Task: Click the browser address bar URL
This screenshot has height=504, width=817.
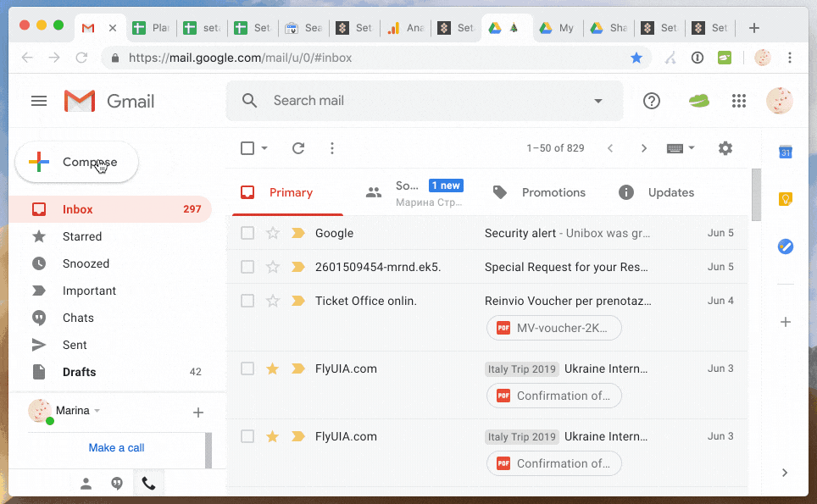Action: pos(240,58)
